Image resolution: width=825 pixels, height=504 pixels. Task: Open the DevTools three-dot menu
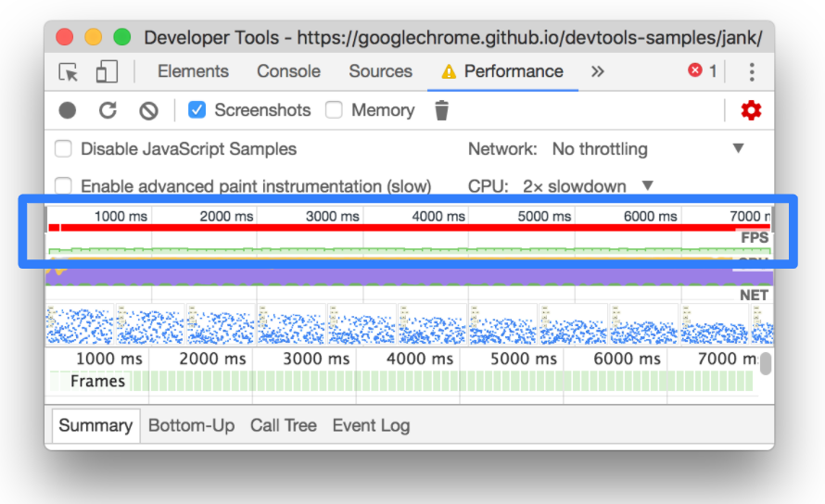click(x=752, y=71)
